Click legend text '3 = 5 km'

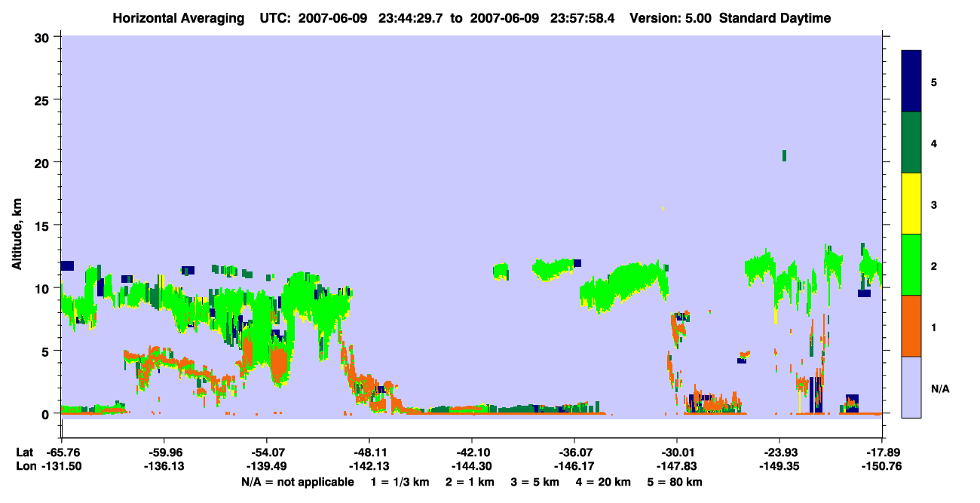click(x=535, y=482)
